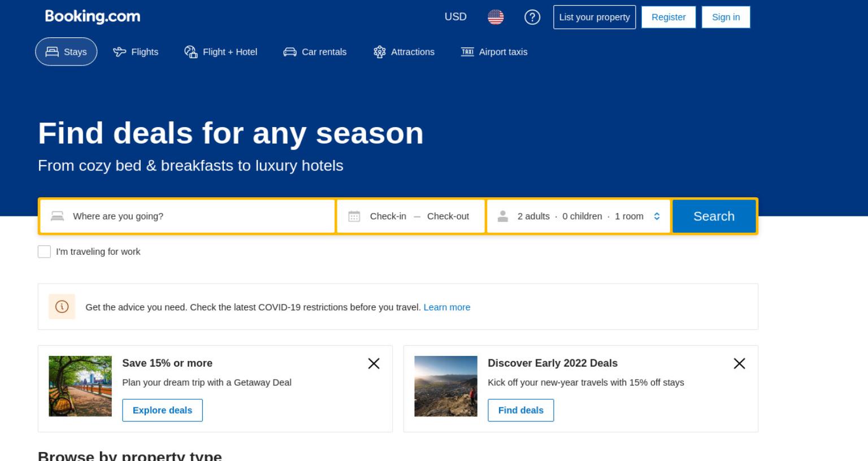The image size is (868, 461).
Task: Choose language via US flag icon
Action: tap(496, 17)
